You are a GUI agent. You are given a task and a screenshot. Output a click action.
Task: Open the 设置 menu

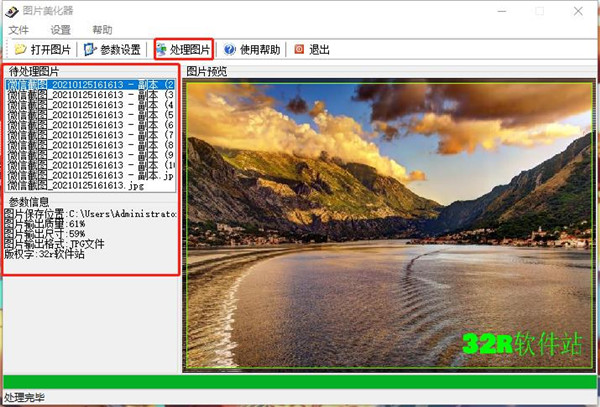pos(60,30)
